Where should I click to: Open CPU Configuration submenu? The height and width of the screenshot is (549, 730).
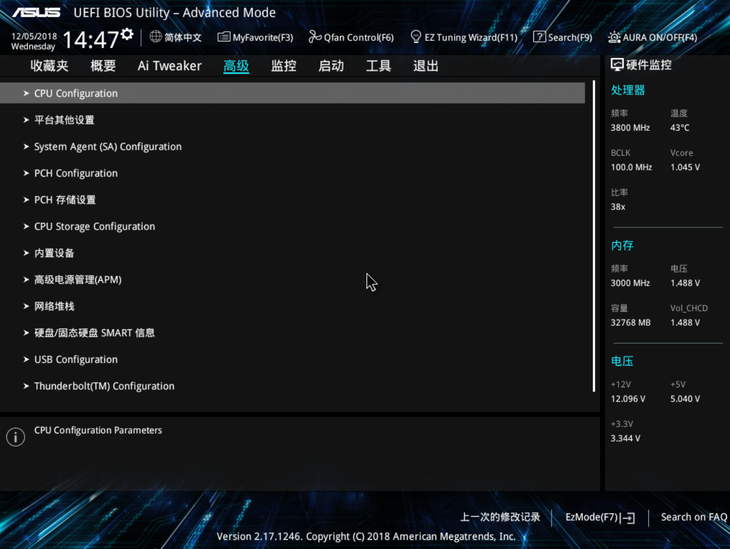292,93
